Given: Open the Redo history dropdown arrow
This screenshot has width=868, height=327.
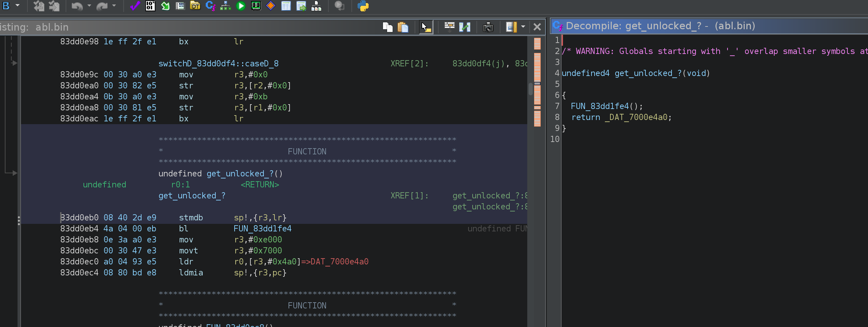Looking at the screenshot, I should tap(114, 6).
